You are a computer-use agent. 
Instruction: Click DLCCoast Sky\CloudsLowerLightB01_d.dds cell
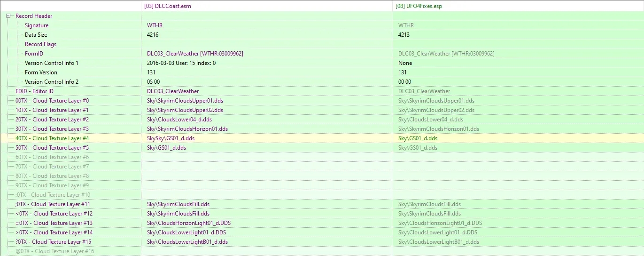(x=187, y=242)
